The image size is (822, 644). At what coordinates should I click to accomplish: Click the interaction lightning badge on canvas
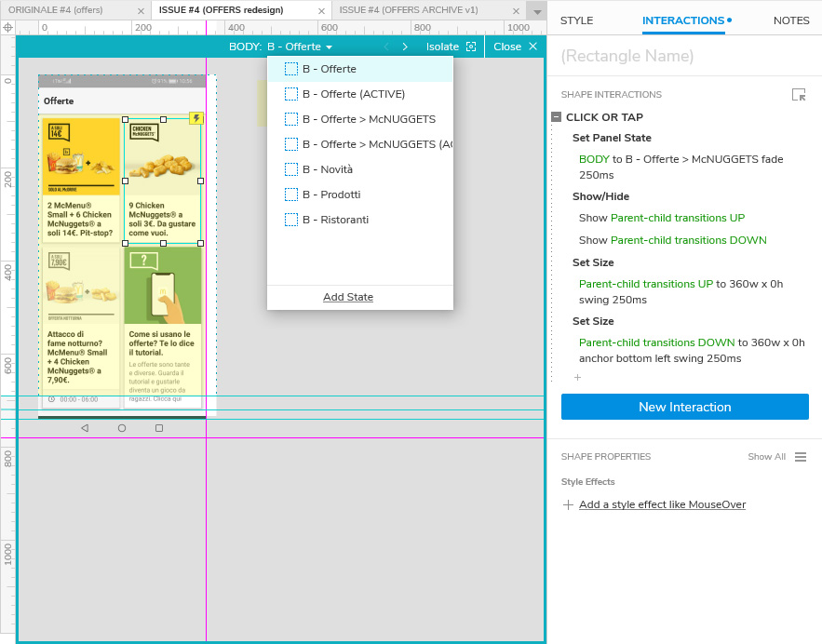tap(195, 118)
